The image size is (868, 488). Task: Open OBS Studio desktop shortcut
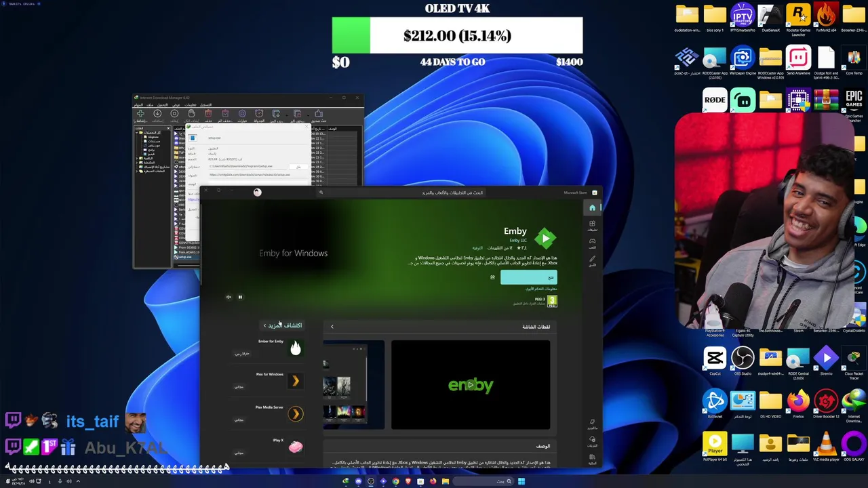point(743,361)
